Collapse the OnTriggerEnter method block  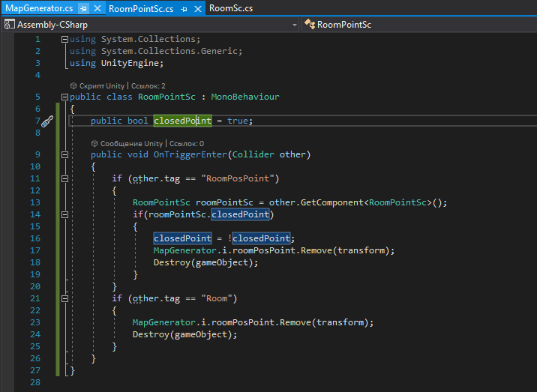coord(64,154)
